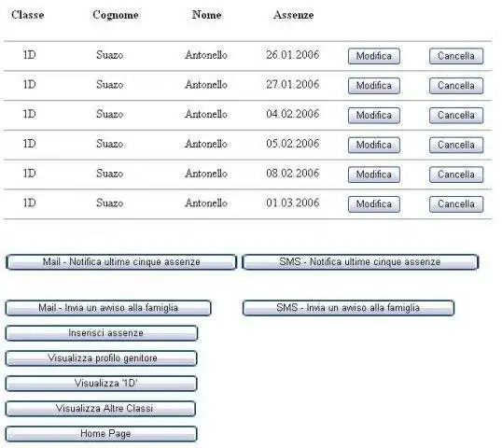Click Mail - Invia un avviso alla famiglia
Screen dimensions: 502x448
(x=108, y=308)
